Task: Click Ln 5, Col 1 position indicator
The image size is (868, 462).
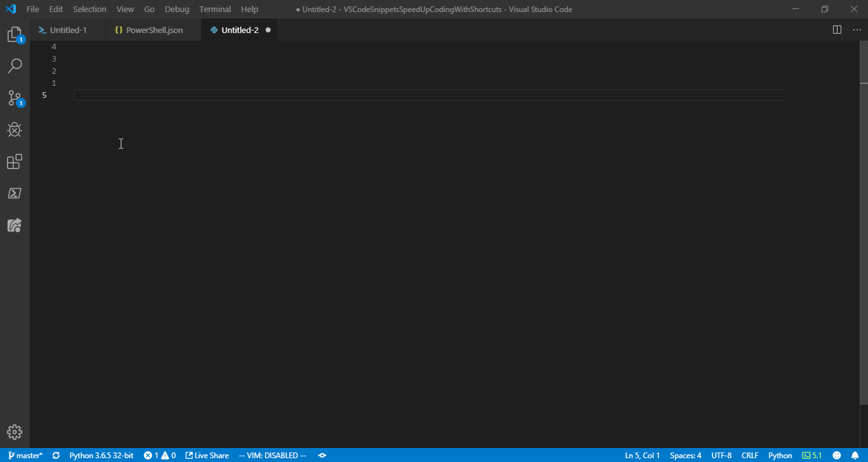Action: click(x=642, y=456)
